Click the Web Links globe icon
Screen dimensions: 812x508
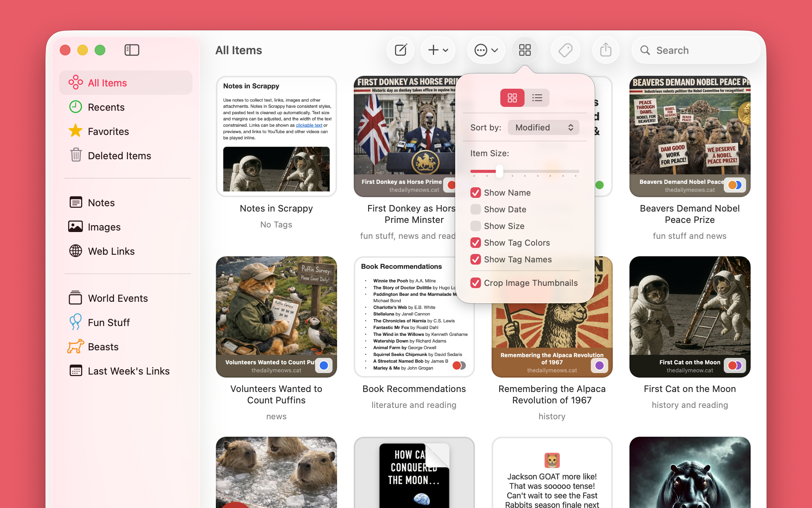click(76, 251)
